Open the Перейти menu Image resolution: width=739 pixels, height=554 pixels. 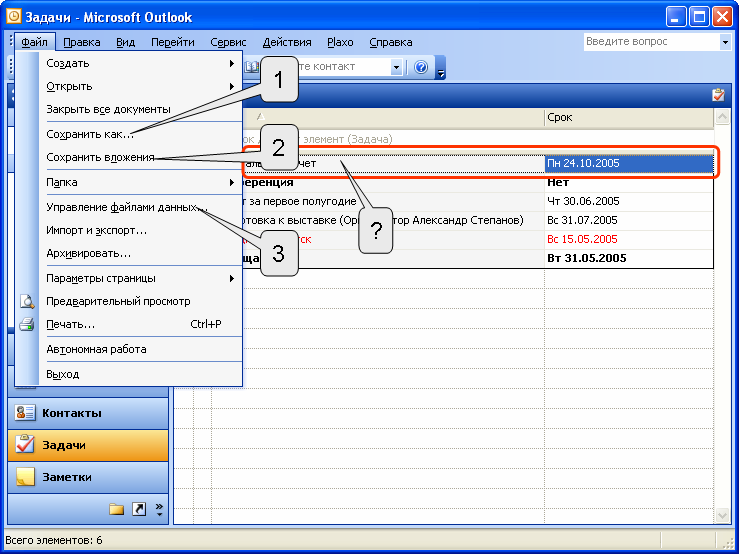click(x=172, y=42)
